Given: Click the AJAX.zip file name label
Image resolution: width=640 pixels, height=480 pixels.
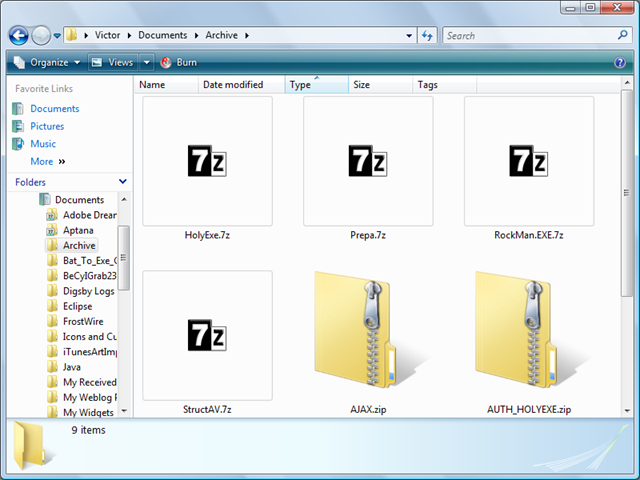Looking at the screenshot, I should pos(368,409).
